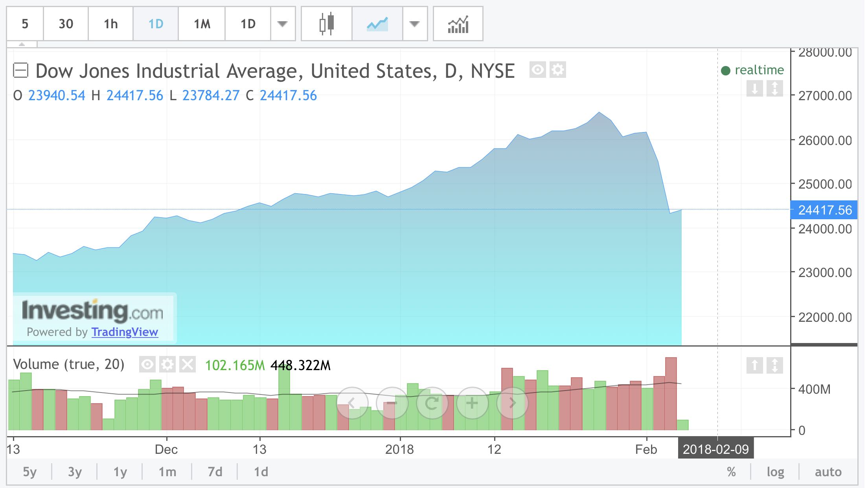This screenshot has width=868, height=488.
Task: Open the indicators chart icon
Action: point(458,24)
